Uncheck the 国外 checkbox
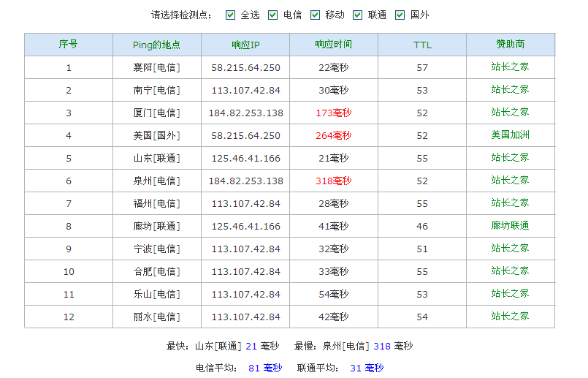The height and width of the screenshot is (378, 588). click(400, 15)
